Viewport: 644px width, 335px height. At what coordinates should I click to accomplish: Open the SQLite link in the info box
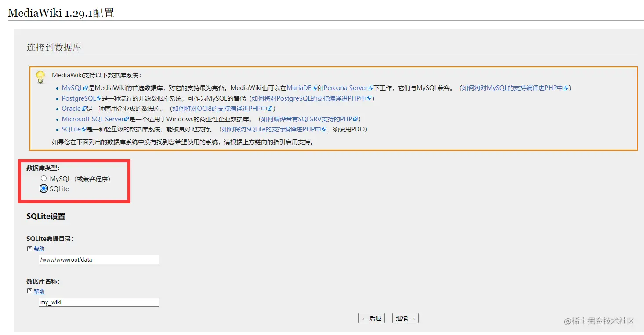pyautogui.click(x=73, y=129)
